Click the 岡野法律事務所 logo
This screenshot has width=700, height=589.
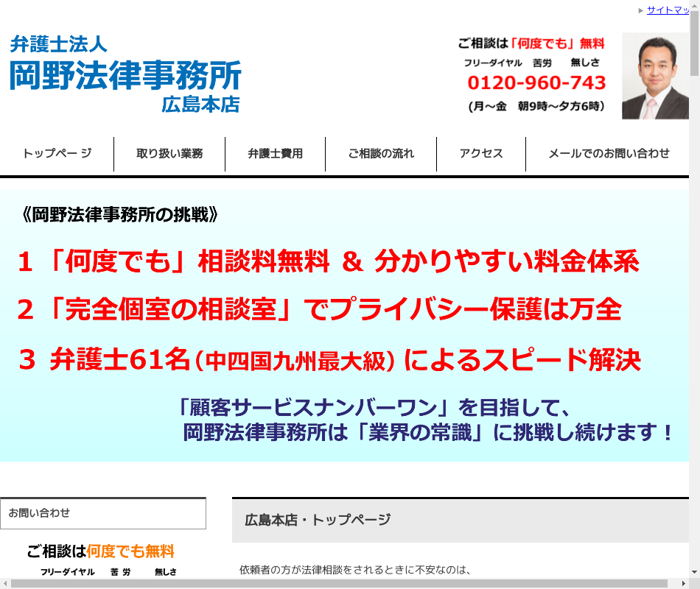pyautogui.click(x=125, y=74)
